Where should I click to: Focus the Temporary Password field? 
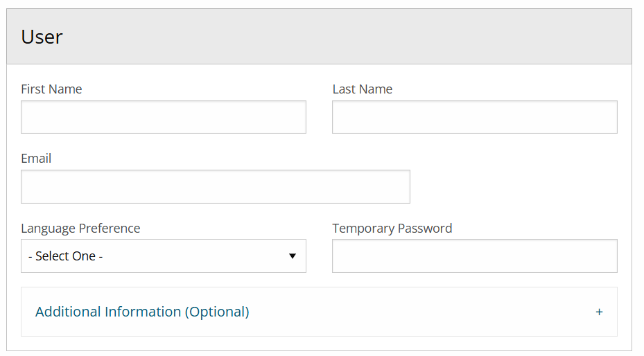point(474,256)
